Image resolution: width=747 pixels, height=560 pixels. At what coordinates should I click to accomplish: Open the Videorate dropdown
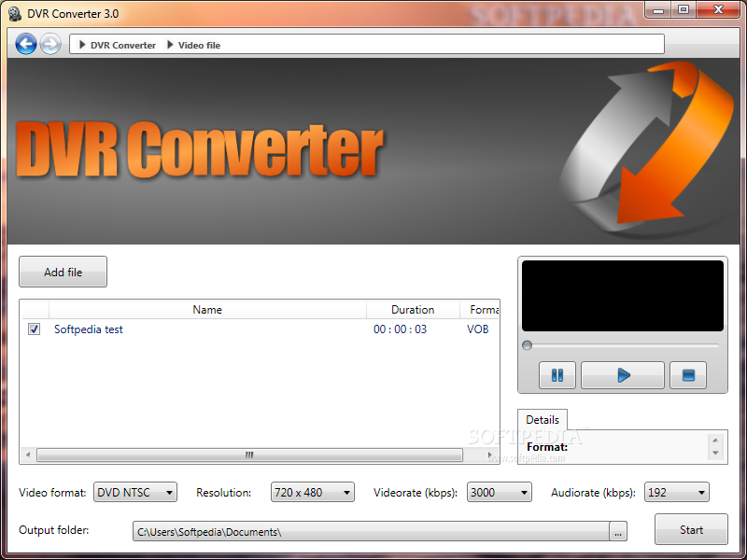coord(500,492)
